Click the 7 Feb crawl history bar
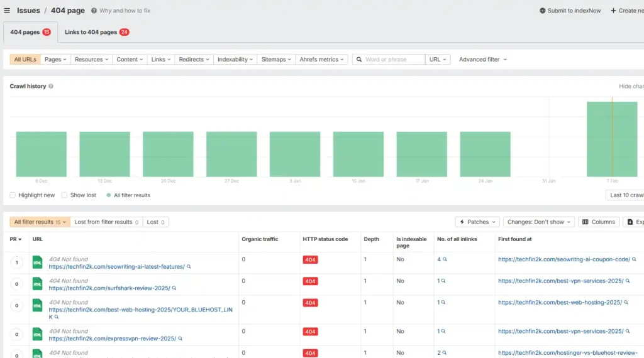 [x=611, y=139]
